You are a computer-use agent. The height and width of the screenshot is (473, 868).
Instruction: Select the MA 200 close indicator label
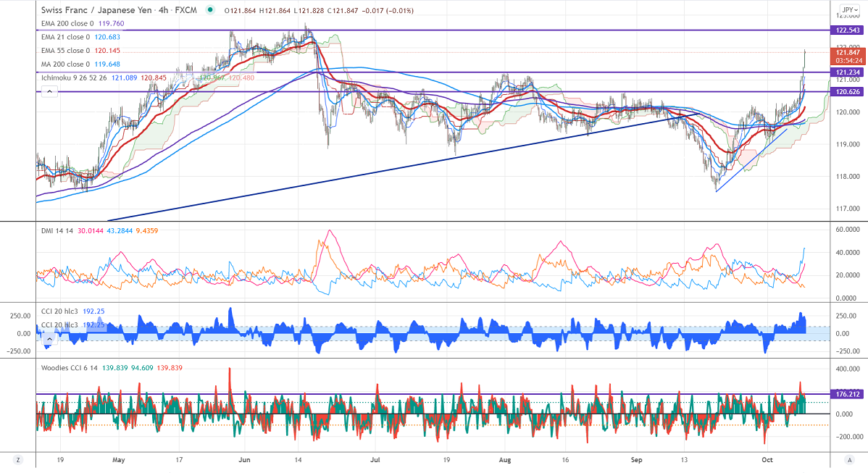tap(64, 64)
